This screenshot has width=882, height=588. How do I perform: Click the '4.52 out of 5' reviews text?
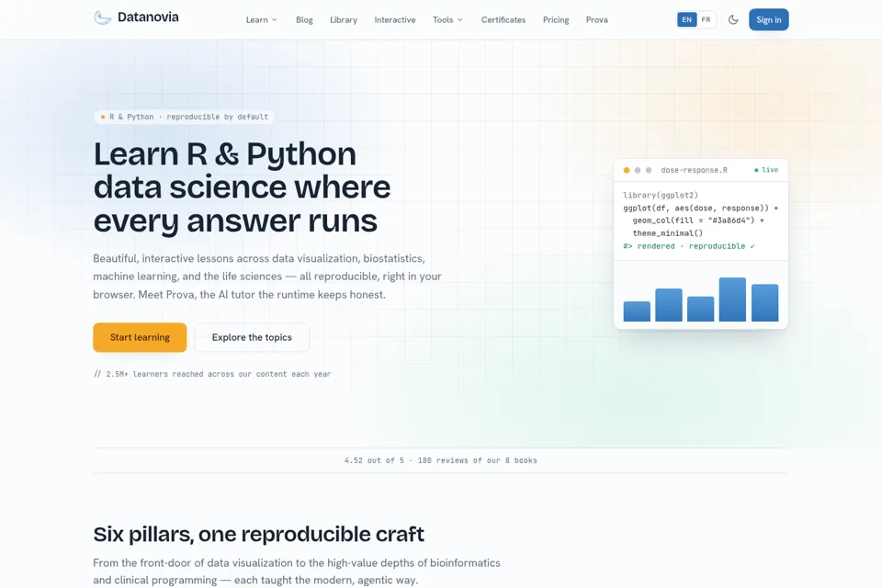click(440, 460)
